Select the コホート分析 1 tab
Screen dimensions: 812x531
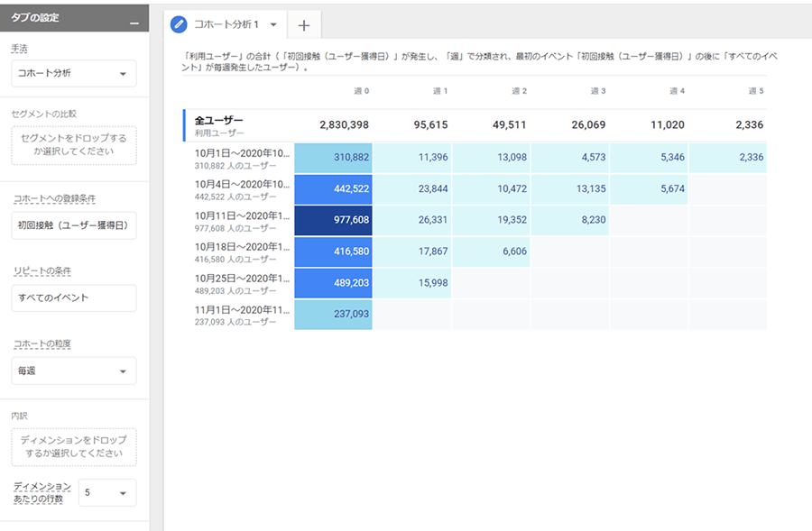226,24
